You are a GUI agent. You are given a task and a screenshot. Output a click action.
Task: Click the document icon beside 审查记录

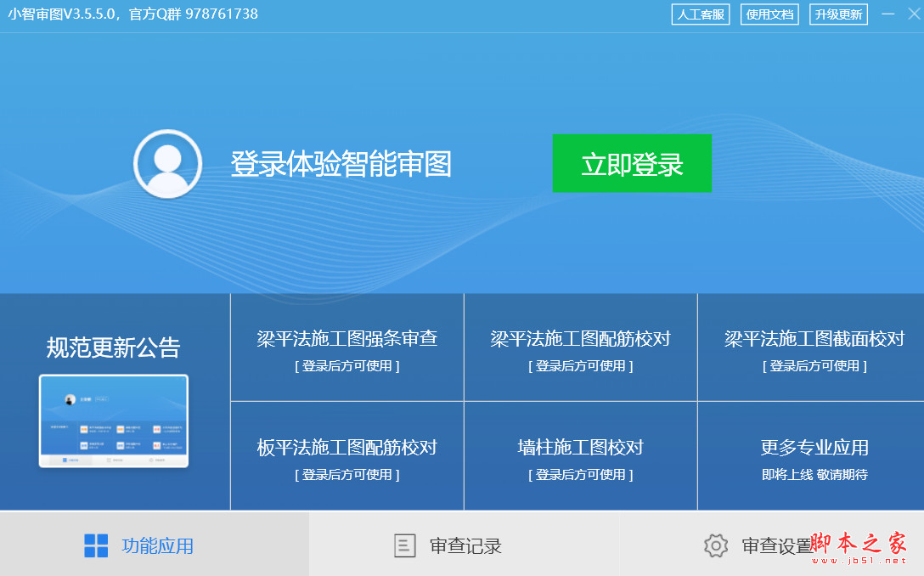(x=403, y=544)
